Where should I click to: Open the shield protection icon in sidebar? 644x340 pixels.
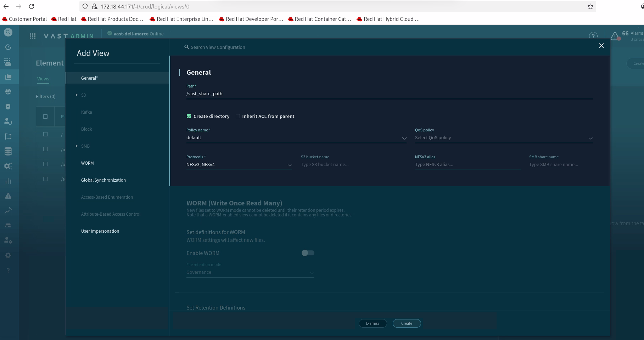(x=8, y=107)
